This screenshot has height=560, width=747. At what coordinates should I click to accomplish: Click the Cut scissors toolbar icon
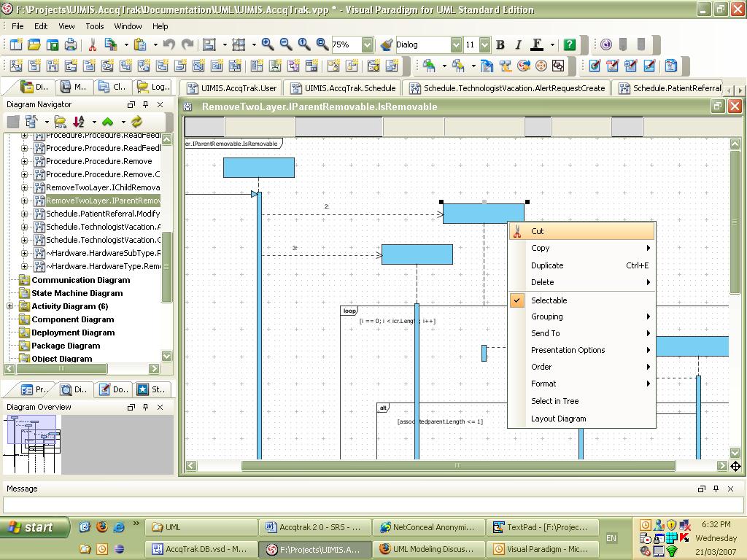pos(93,44)
